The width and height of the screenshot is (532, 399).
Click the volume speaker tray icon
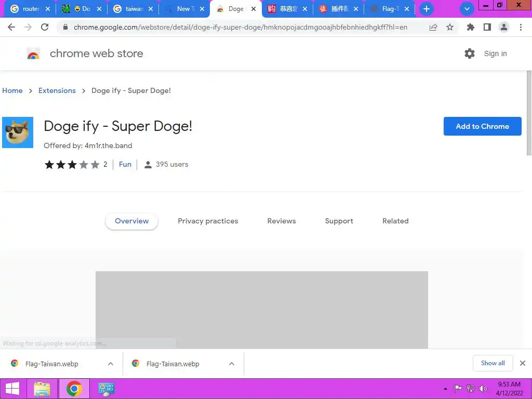(483, 389)
